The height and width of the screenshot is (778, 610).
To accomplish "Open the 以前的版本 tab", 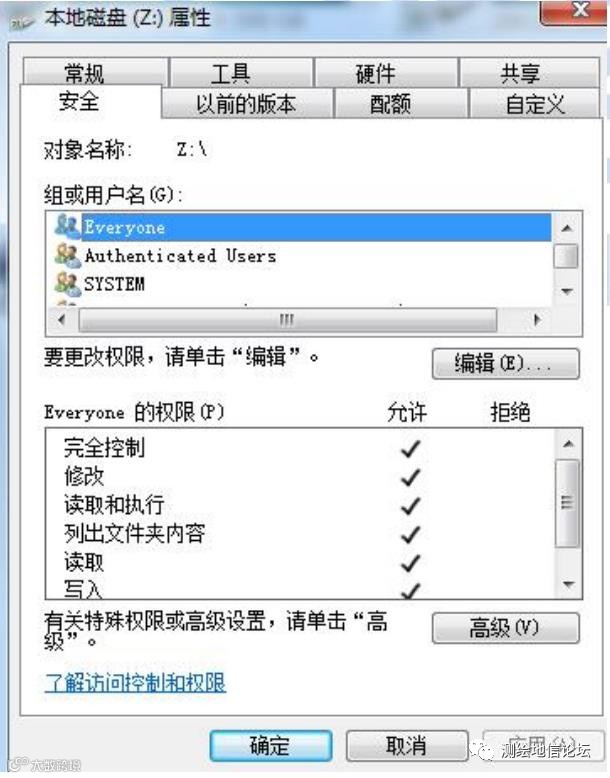I will tap(246, 103).
